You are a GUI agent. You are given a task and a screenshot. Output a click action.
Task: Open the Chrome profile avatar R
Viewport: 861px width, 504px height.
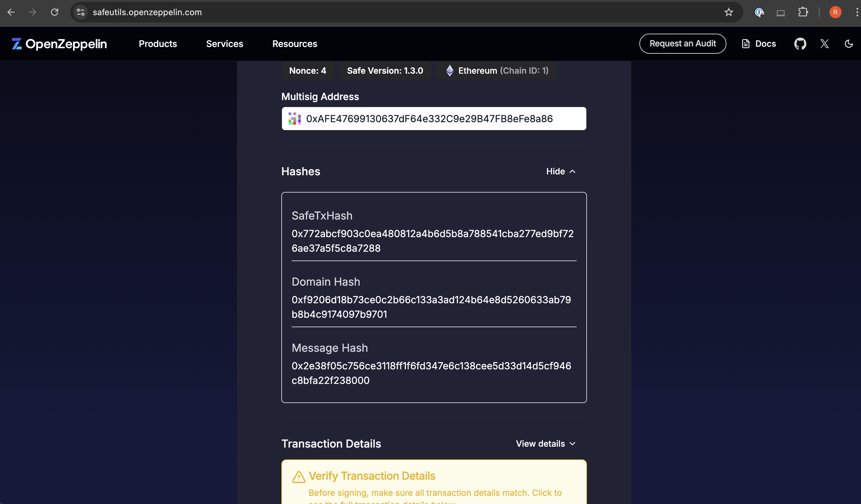click(x=835, y=12)
